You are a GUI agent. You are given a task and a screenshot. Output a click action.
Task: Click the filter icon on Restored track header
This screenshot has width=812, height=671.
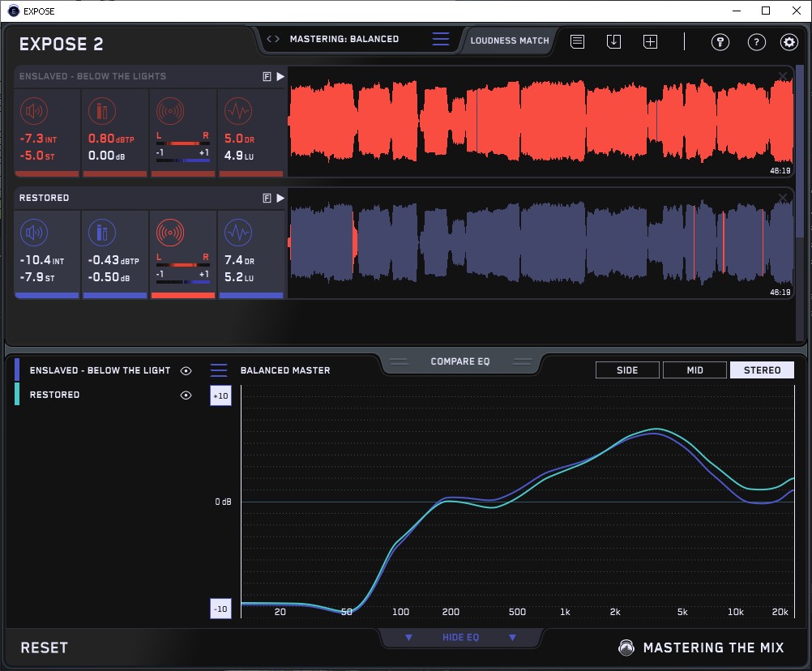267,199
